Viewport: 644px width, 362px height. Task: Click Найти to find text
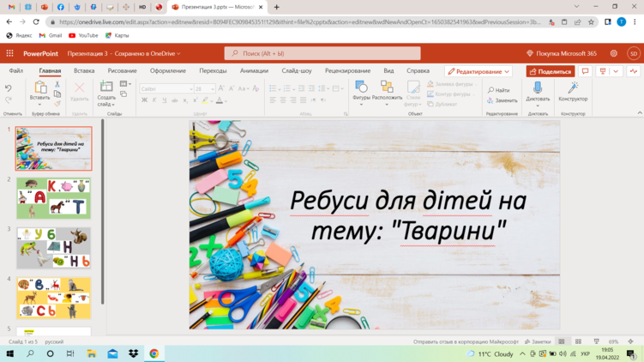(x=498, y=90)
